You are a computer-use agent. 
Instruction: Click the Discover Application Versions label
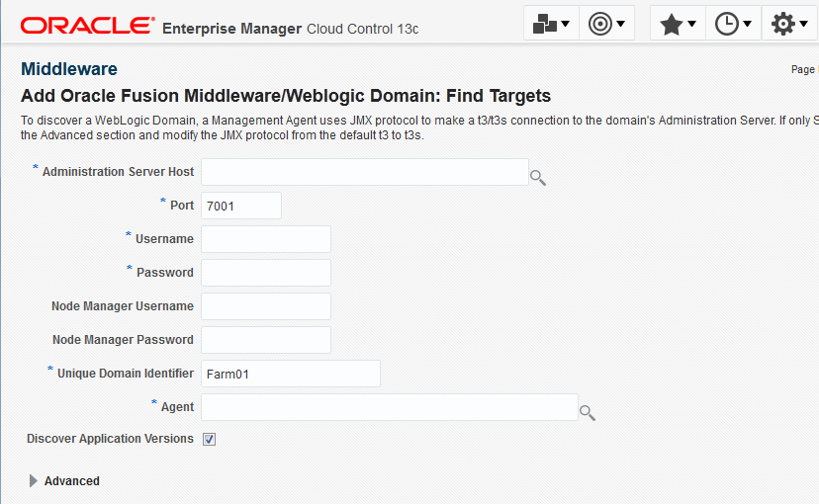click(x=110, y=439)
